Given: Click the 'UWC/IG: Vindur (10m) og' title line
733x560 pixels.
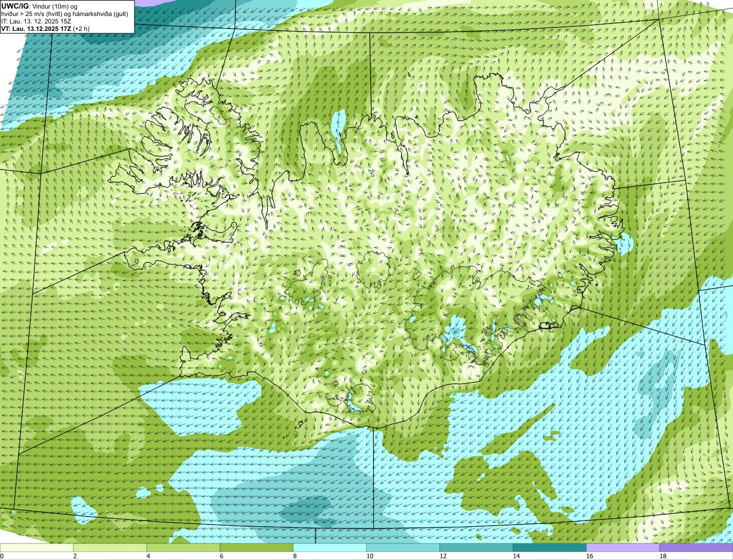Looking at the screenshot, I should click(x=39, y=6).
